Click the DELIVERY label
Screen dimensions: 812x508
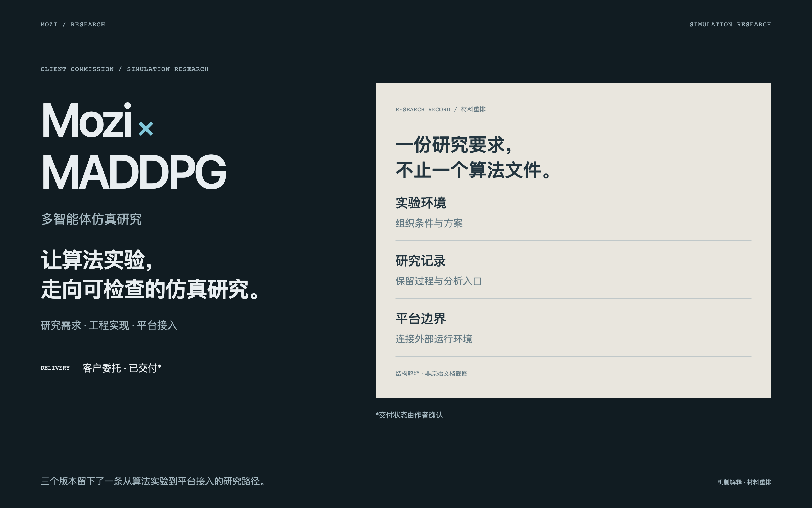point(55,368)
